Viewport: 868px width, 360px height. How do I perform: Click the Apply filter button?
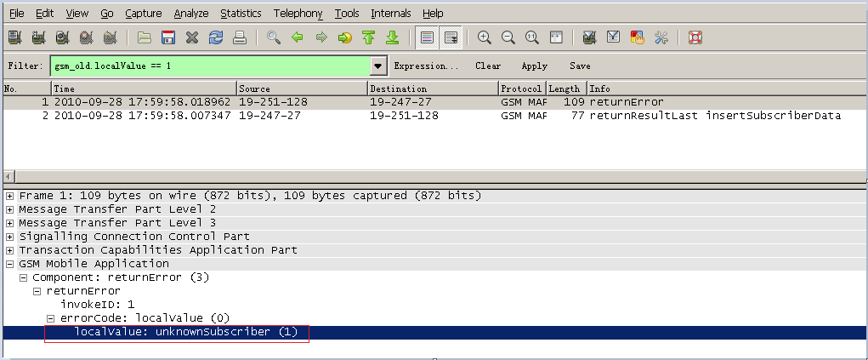pos(534,66)
